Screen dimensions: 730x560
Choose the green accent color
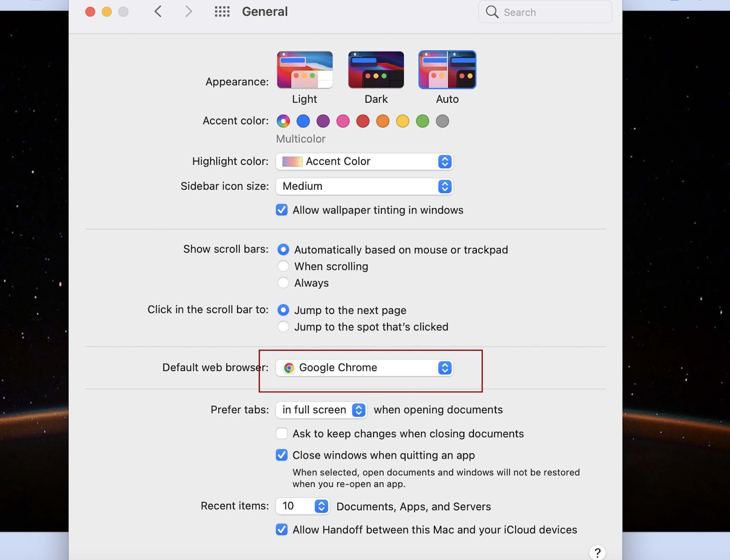click(422, 121)
